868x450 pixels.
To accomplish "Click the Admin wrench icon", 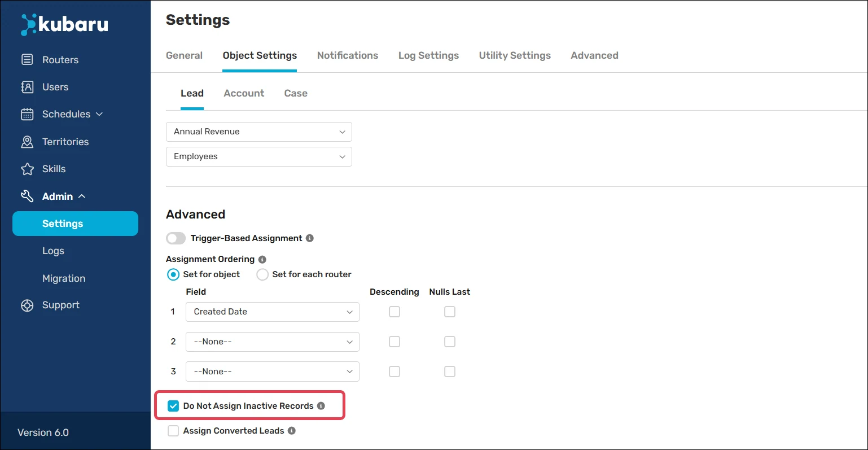I will click(27, 196).
